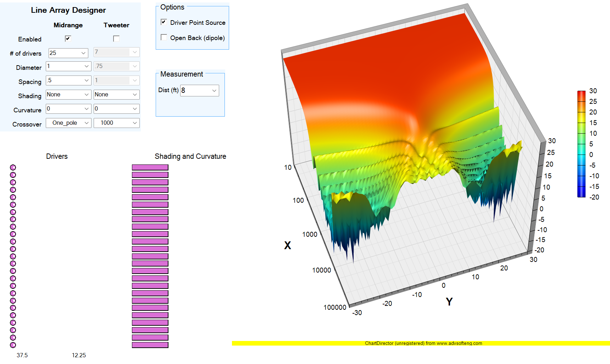Click the Drivers section label
610x364 pixels.
coord(57,156)
